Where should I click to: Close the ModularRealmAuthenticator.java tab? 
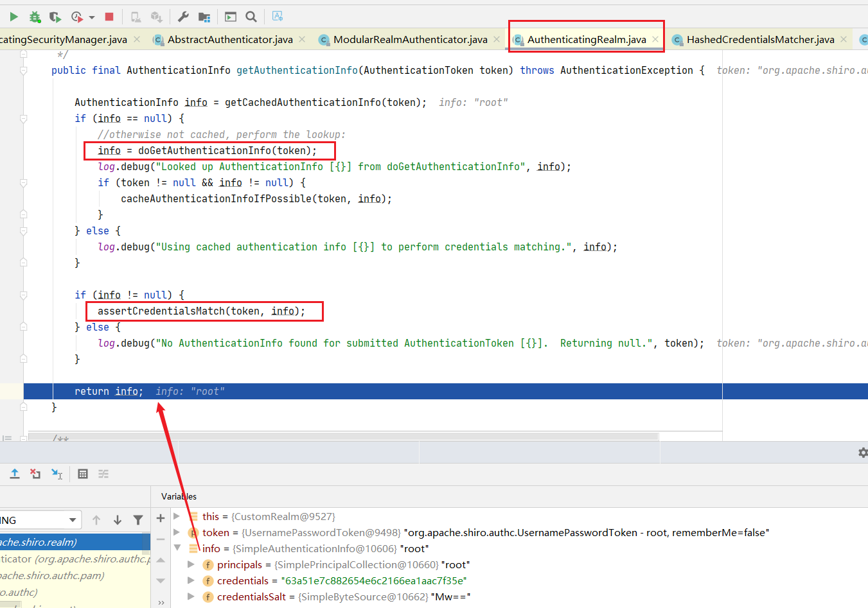coord(497,40)
